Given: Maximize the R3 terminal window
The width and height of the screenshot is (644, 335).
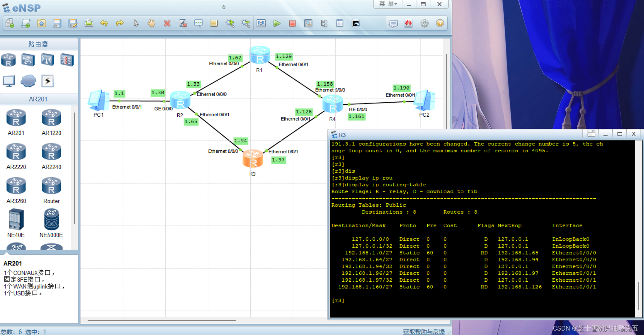Looking at the screenshot, I should (620, 134).
